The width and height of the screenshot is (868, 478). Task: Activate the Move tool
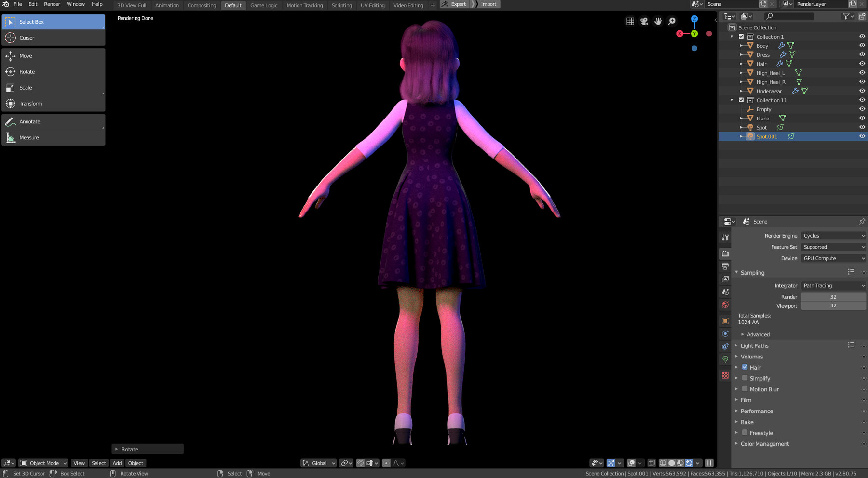(53, 56)
